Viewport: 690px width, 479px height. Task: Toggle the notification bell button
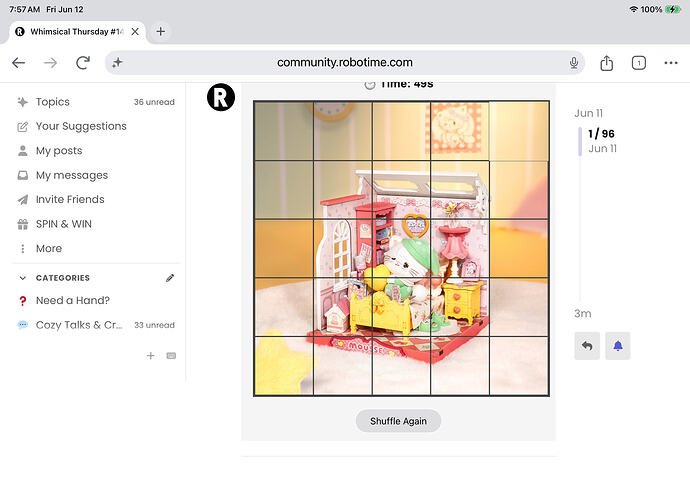click(x=618, y=346)
